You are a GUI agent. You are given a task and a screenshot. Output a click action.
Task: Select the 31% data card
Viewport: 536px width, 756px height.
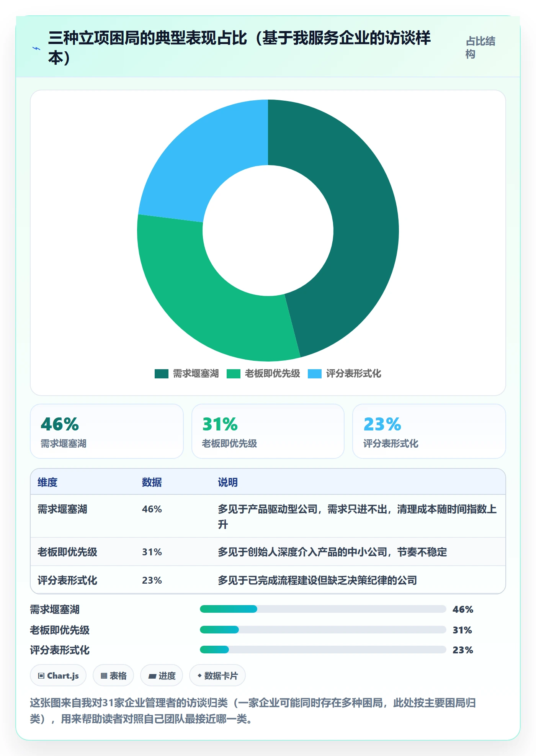click(268, 431)
